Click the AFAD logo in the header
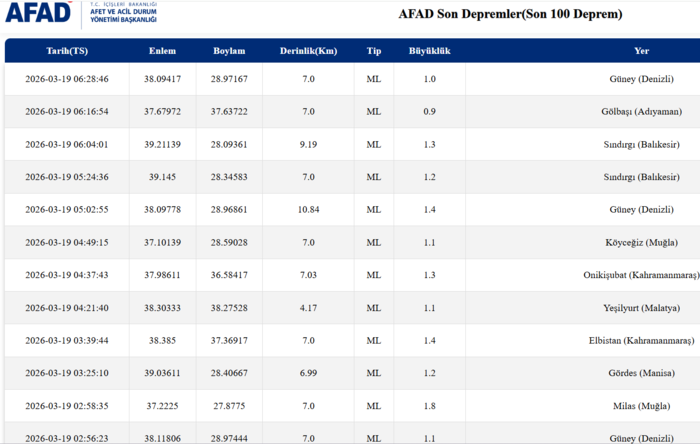This screenshot has width=700, height=444. [x=81, y=13]
